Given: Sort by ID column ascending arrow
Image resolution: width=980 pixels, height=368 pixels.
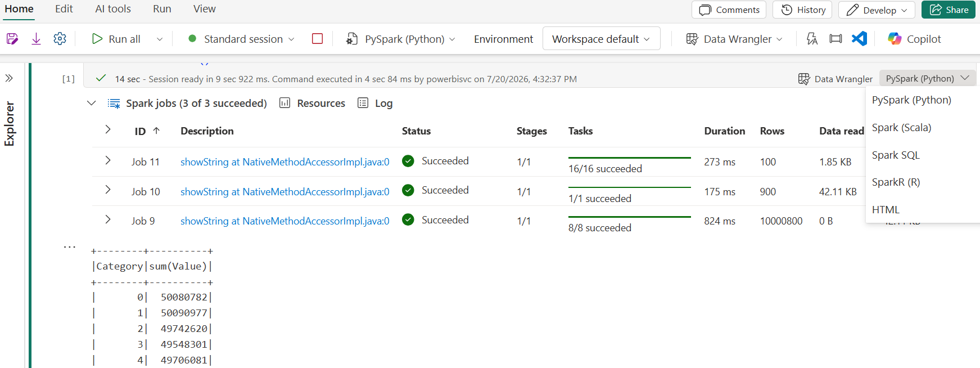Looking at the screenshot, I should [x=156, y=131].
